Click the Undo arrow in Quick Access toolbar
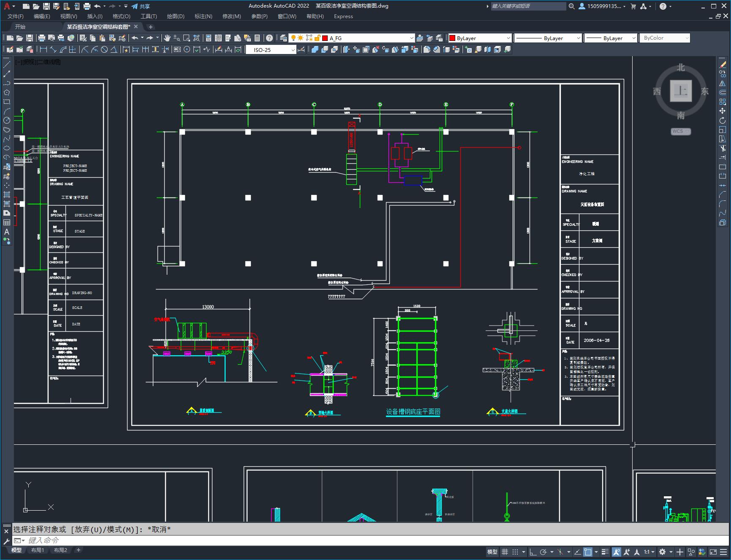Viewport: 731px width, 560px height. tap(97, 6)
